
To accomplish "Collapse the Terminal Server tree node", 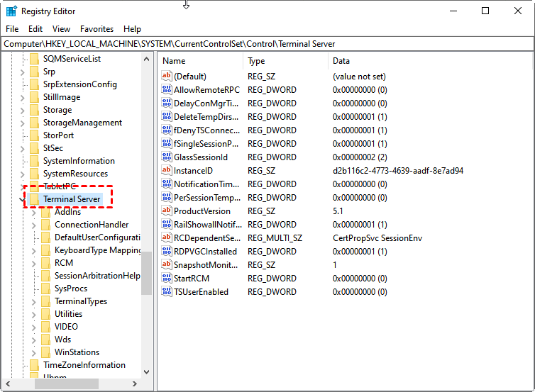I will pos(23,199).
